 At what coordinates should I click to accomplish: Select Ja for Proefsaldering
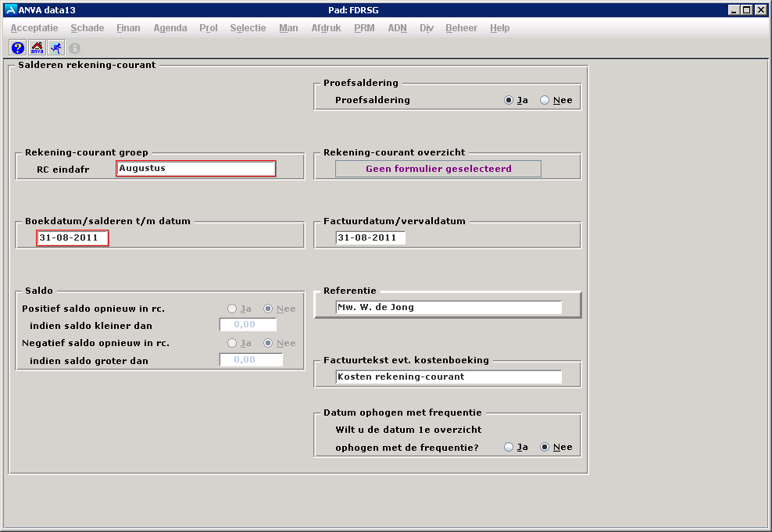coord(509,100)
